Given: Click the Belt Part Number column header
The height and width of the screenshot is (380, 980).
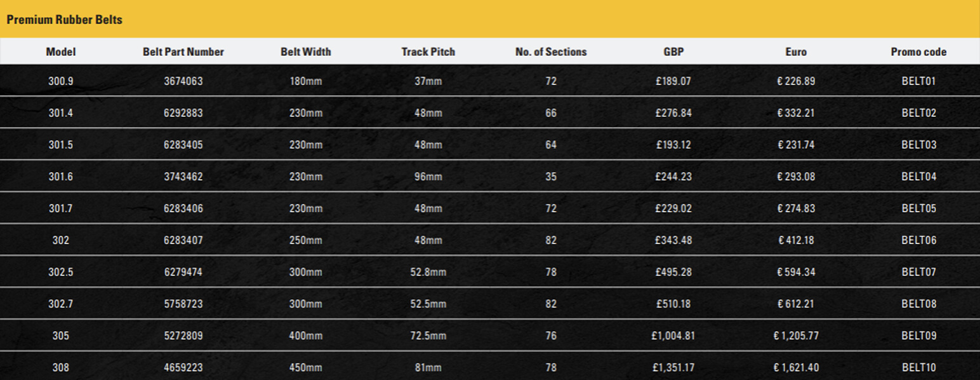Looking at the screenshot, I should coord(183,52).
